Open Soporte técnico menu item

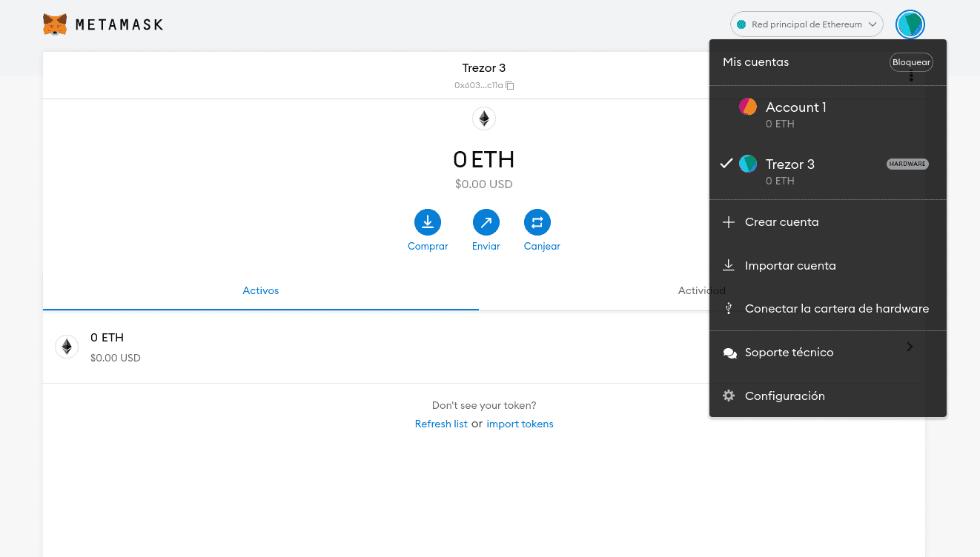click(x=828, y=353)
